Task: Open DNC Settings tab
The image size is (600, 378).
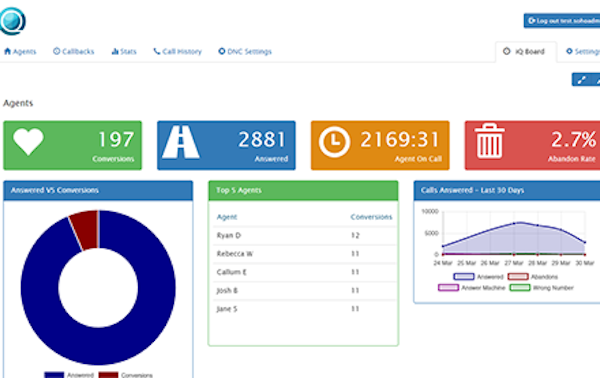Action: (x=245, y=51)
